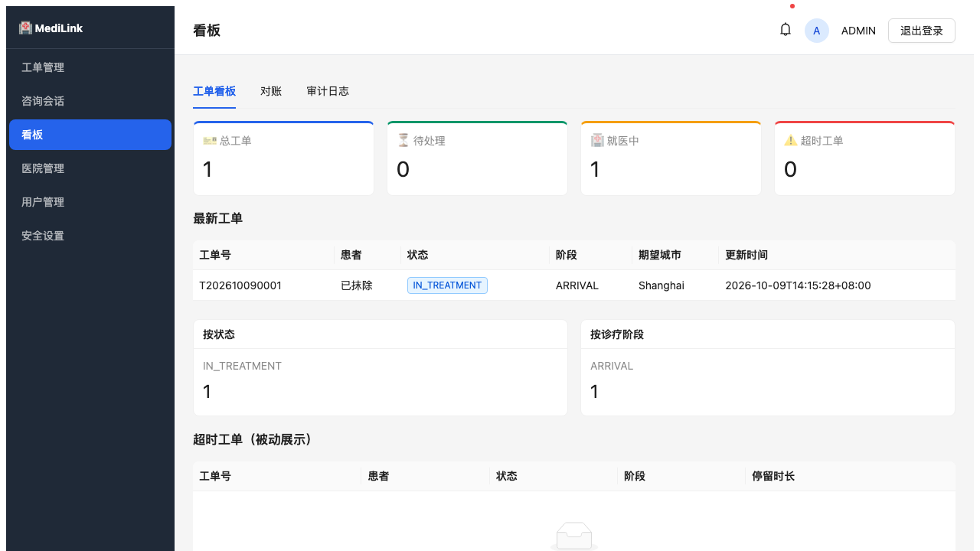Switch to the 工单看板 tab
The width and height of the screenshot is (980, 551).
tap(214, 91)
